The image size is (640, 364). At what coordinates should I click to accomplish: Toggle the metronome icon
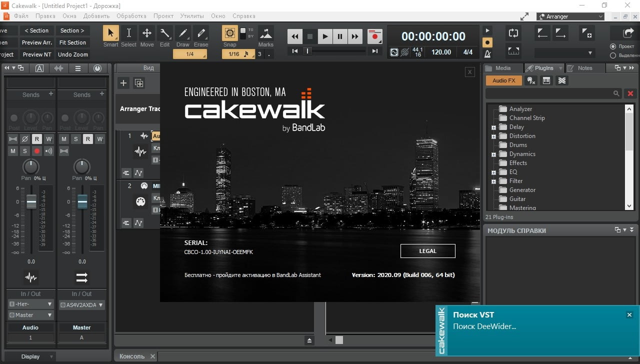click(487, 54)
